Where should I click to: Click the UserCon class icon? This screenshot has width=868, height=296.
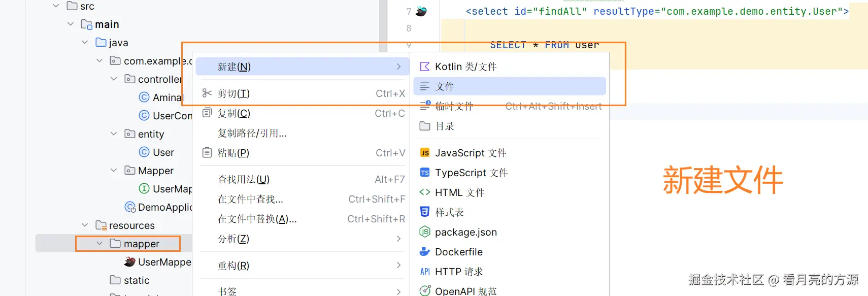pyautogui.click(x=144, y=115)
